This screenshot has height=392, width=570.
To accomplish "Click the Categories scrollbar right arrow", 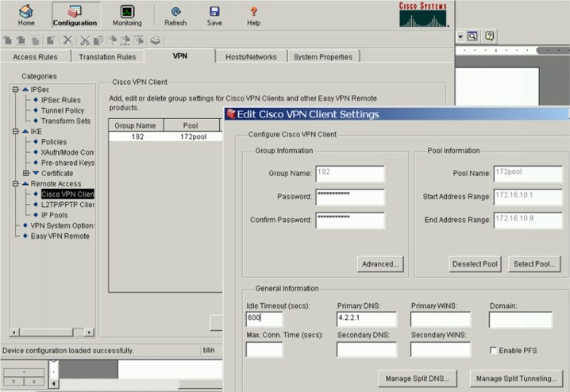I will tap(89, 332).
